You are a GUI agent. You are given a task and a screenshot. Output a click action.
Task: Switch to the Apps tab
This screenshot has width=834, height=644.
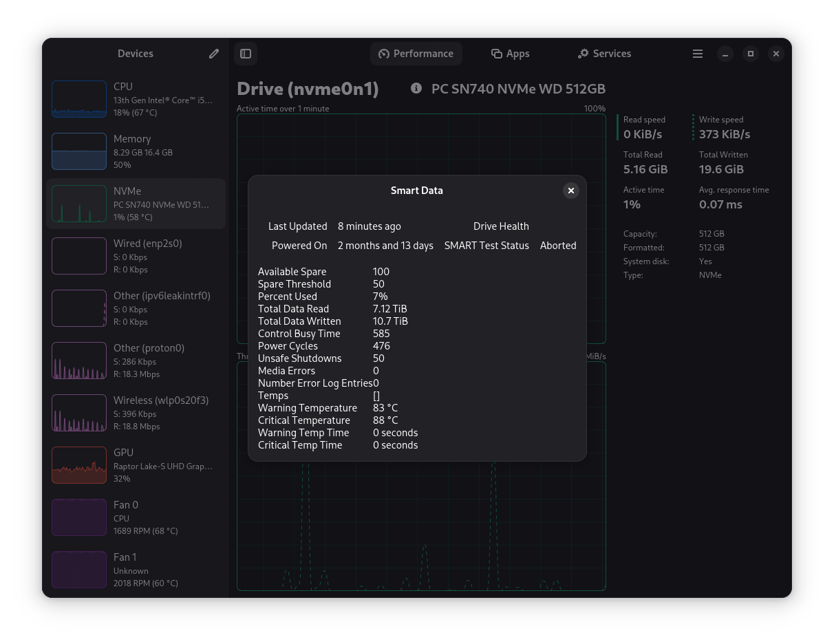click(x=510, y=53)
